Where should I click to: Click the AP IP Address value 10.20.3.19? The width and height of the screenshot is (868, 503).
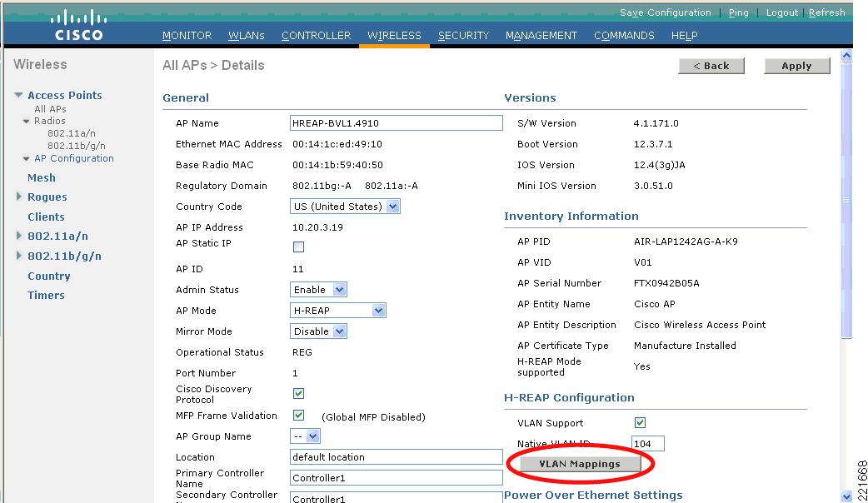pos(317,227)
